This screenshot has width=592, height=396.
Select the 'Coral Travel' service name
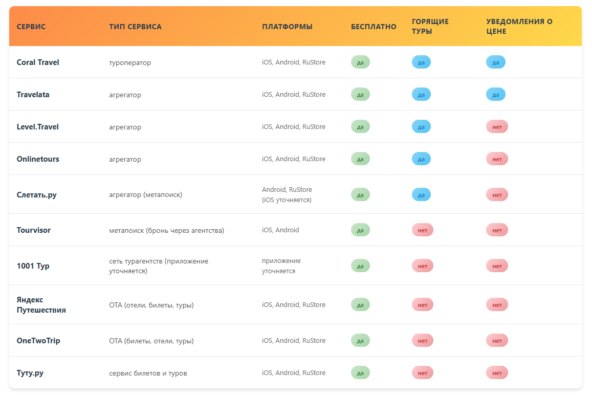[38, 62]
